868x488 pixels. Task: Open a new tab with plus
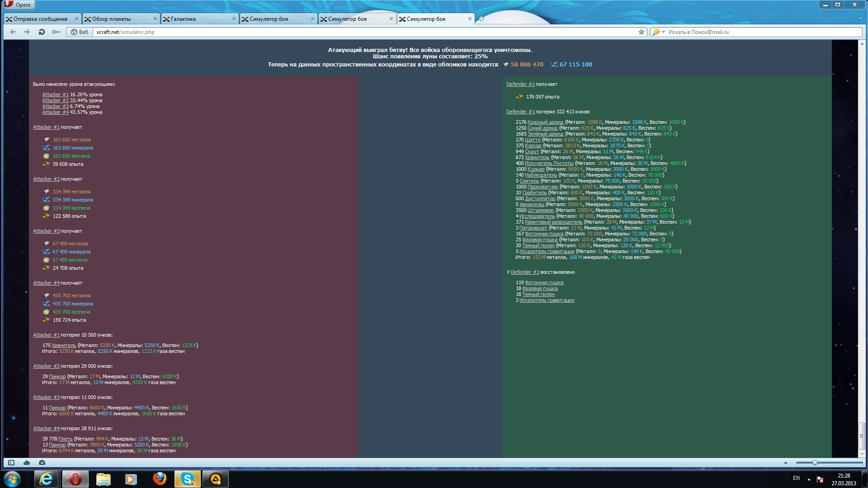(481, 19)
